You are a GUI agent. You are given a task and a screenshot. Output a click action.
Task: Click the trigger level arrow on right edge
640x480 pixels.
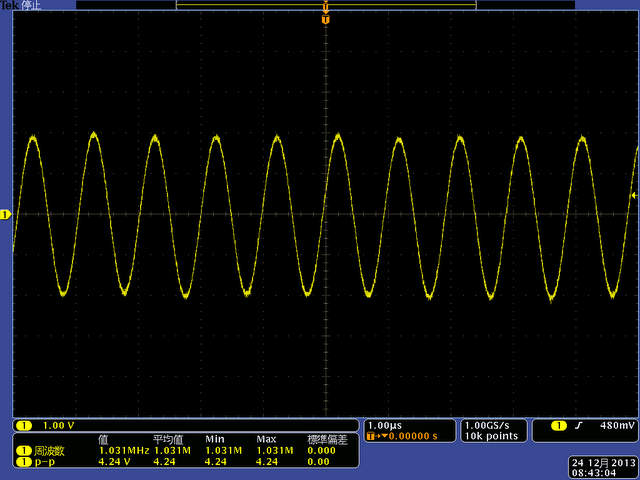coord(632,195)
